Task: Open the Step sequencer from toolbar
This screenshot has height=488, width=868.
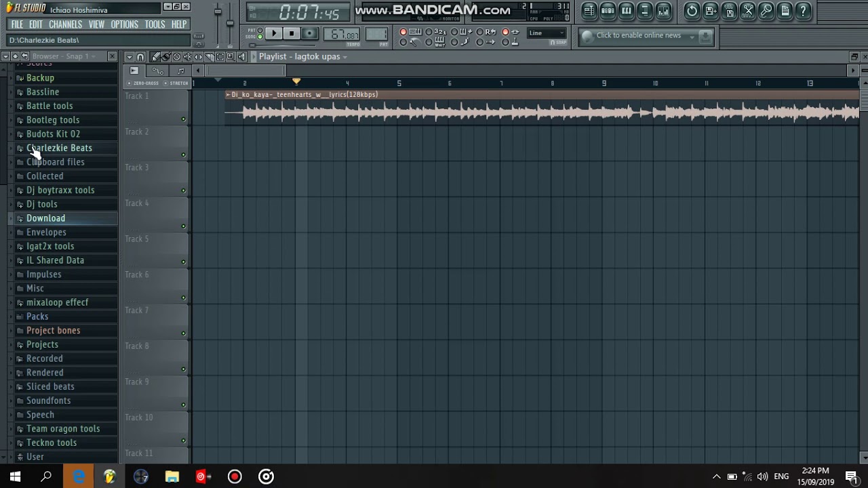Action: pos(608,11)
